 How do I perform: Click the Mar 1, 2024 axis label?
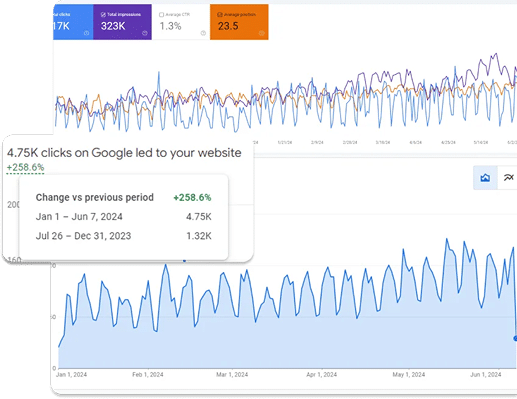[x=232, y=375]
